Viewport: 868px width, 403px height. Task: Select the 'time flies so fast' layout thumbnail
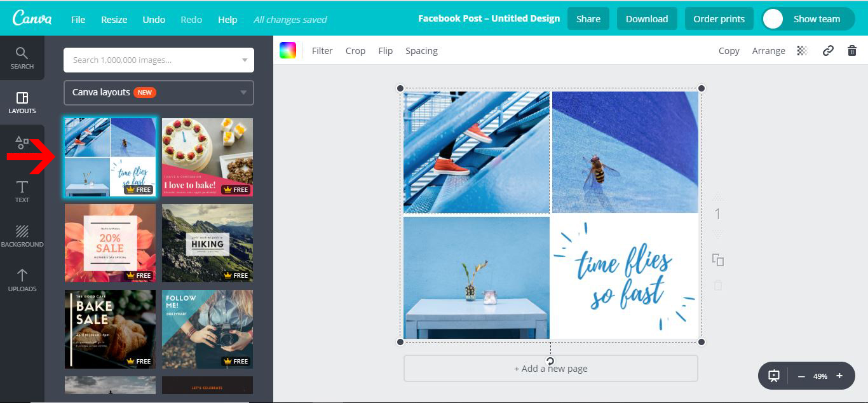tap(109, 157)
